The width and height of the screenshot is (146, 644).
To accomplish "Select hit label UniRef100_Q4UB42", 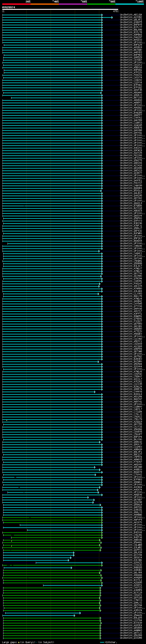I will pos(131,301).
